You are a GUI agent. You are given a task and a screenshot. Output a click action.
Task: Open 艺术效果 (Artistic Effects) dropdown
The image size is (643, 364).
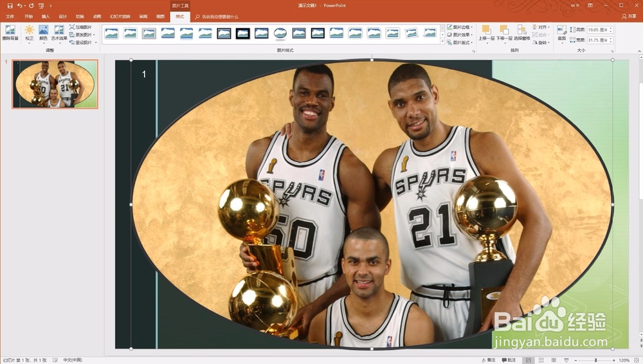pos(59,33)
